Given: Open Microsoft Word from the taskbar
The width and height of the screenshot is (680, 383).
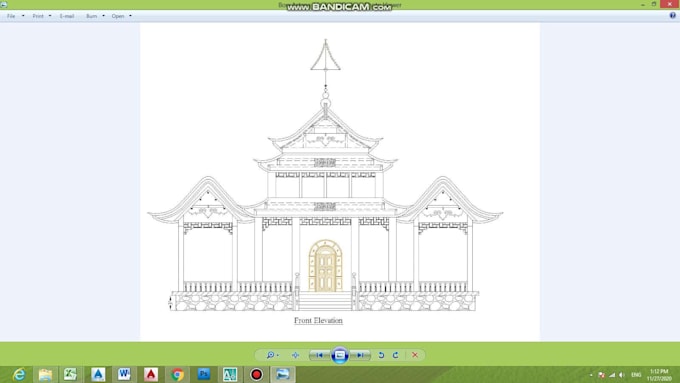Looking at the screenshot, I should 124,374.
